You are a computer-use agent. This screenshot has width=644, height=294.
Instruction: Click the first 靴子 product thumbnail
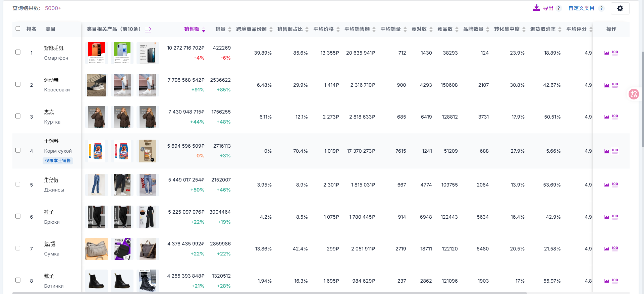pos(97,281)
